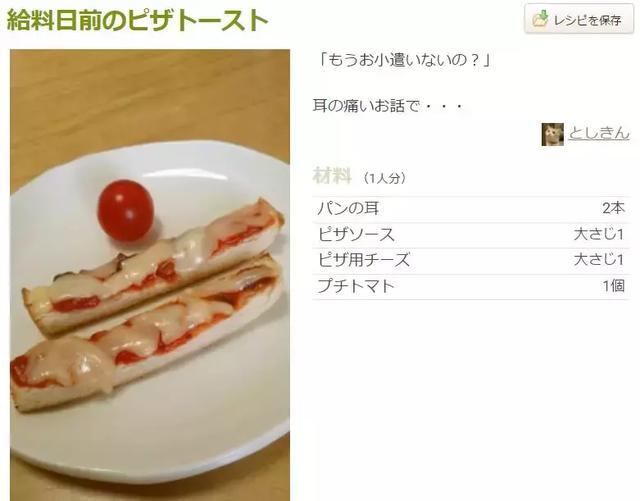The width and height of the screenshot is (640, 501).
Task: Click the cherry tomato in the photo
Action: [x=126, y=210]
